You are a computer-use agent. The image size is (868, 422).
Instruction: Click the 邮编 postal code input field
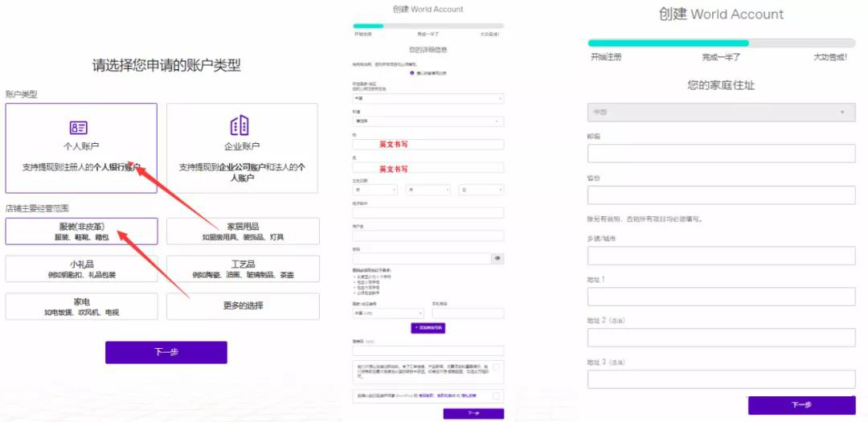click(721, 154)
